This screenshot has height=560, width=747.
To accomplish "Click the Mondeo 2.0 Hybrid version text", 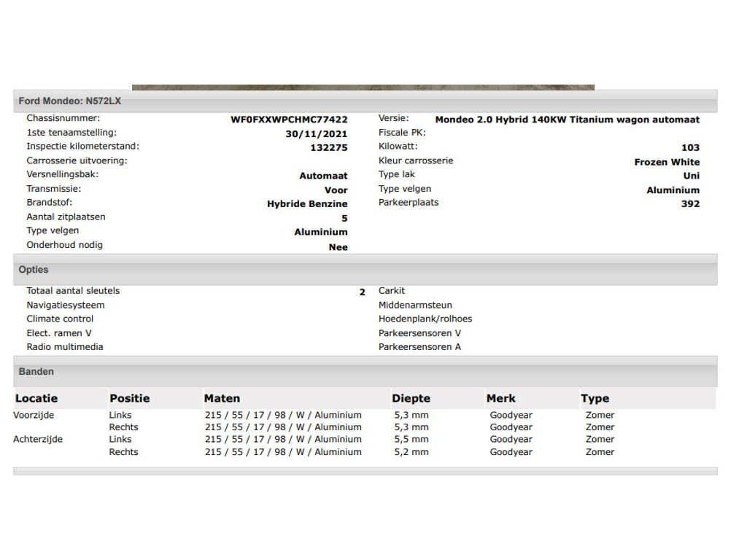I will tap(567, 120).
